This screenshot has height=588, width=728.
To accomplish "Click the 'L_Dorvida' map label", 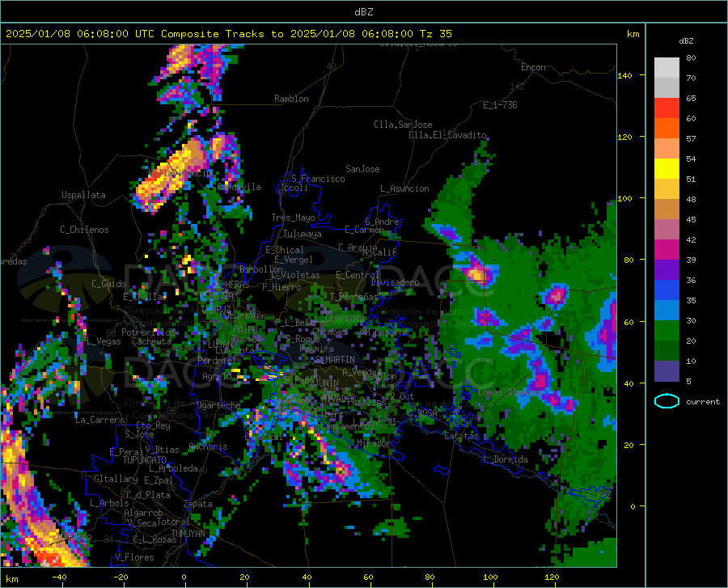I will click(x=505, y=459).
